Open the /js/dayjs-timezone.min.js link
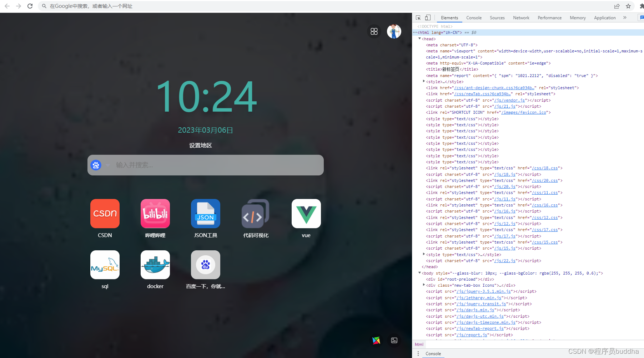The image size is (644, 358). [x=486, y=323]
